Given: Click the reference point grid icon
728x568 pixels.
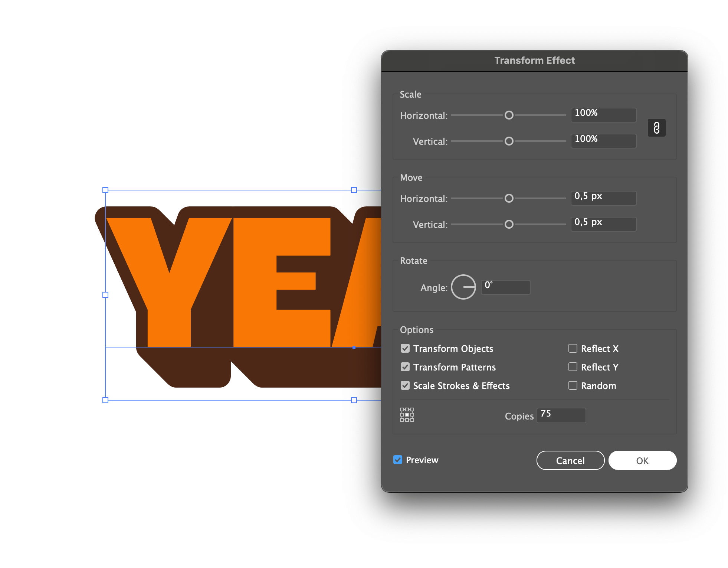Looking at the screenshot, I should coord(407,415).
